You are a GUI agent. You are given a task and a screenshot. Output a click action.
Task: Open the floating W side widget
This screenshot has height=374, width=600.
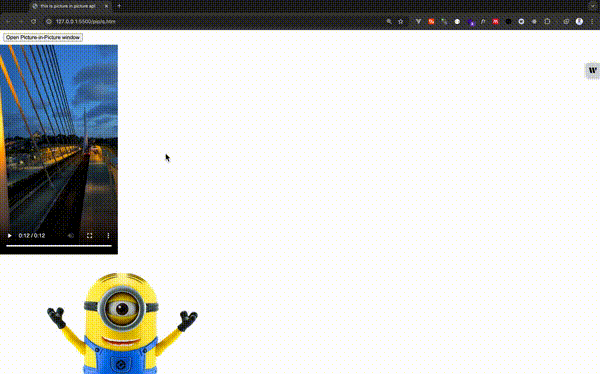[592, 70]
